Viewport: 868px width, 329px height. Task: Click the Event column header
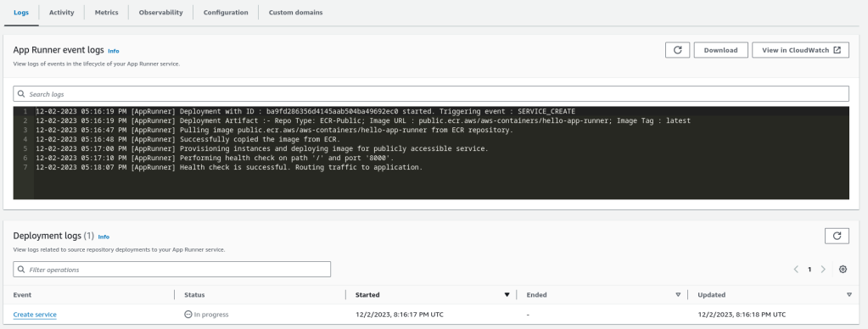click(22, 295)
